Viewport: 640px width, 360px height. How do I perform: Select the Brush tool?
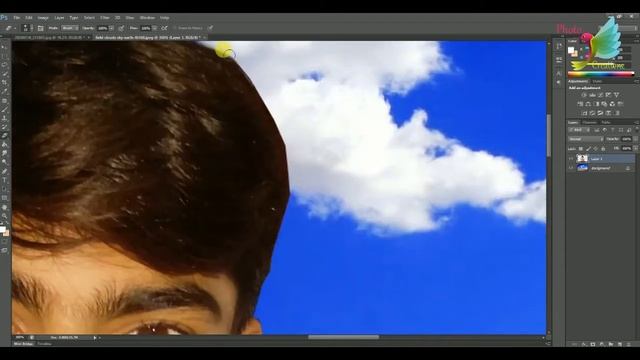click(x=4, y=109)
